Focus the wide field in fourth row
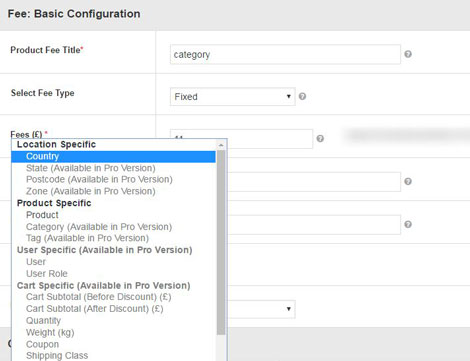This screenshot has height=361, width=470. pyautogui.click(x=314, y=182)
